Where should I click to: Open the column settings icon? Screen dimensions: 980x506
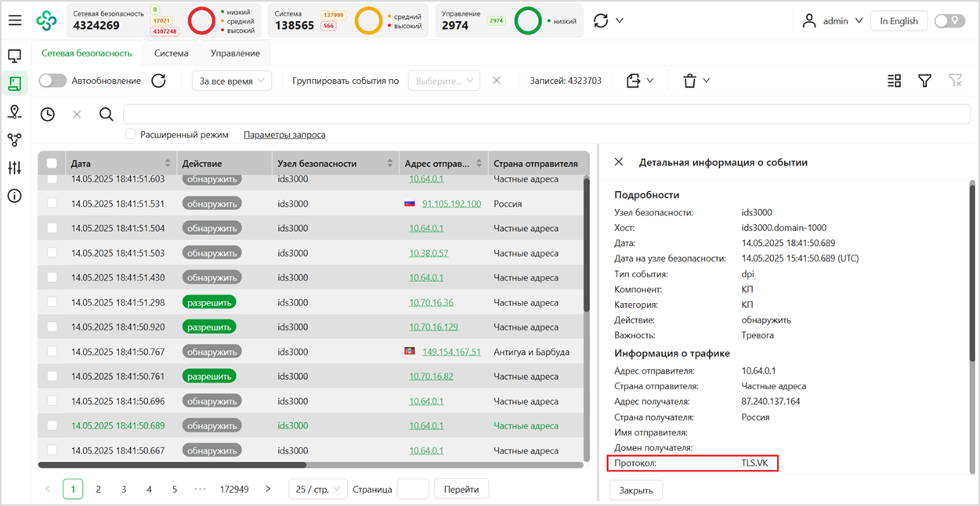tap(894, 81)
